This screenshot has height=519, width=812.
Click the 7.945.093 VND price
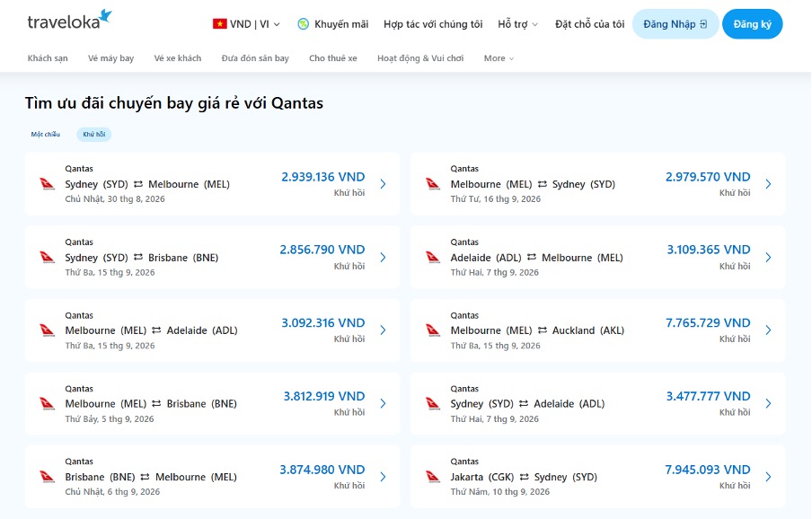[x=708, y=470]
